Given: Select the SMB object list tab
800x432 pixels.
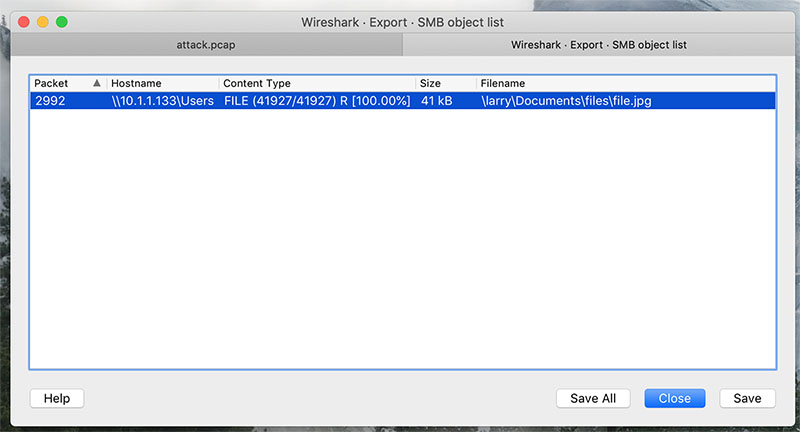Looking at the screenshot, I should 598,45.
